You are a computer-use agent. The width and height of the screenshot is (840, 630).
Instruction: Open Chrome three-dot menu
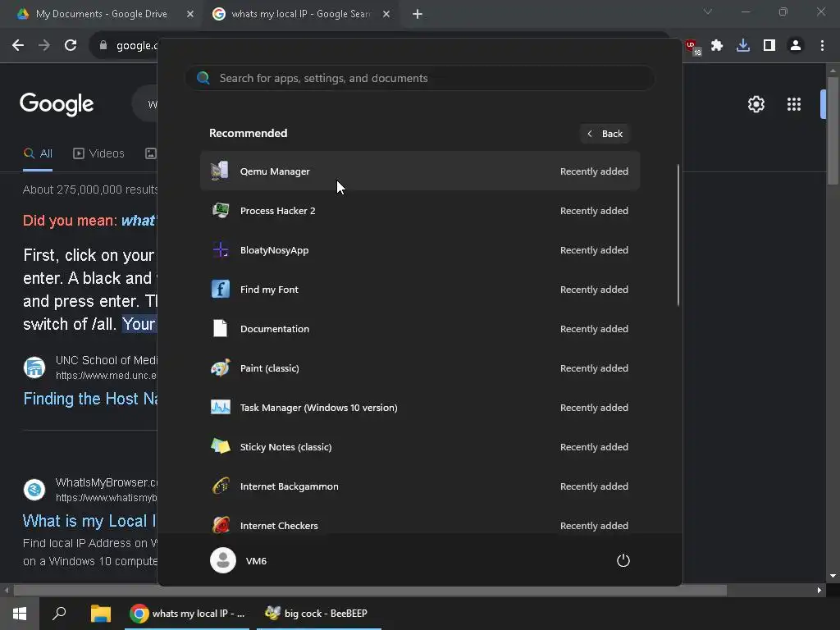[x=822, y=46]
